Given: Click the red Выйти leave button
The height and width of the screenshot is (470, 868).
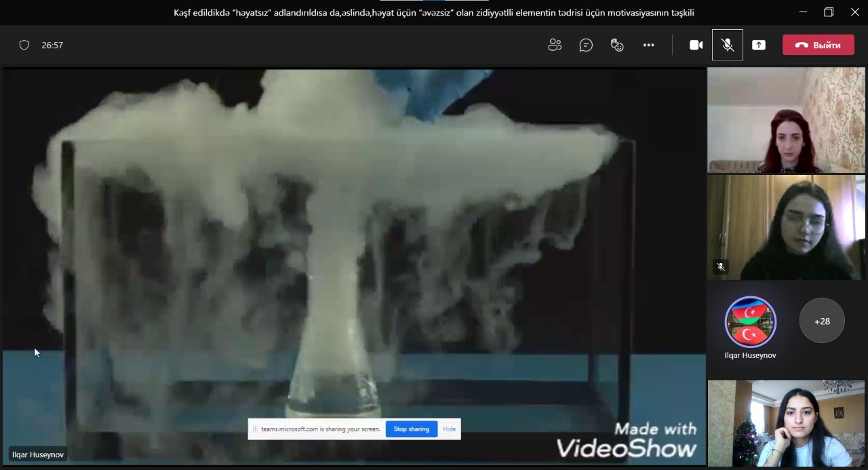Looking at the screenshot, I should [818, 45].
